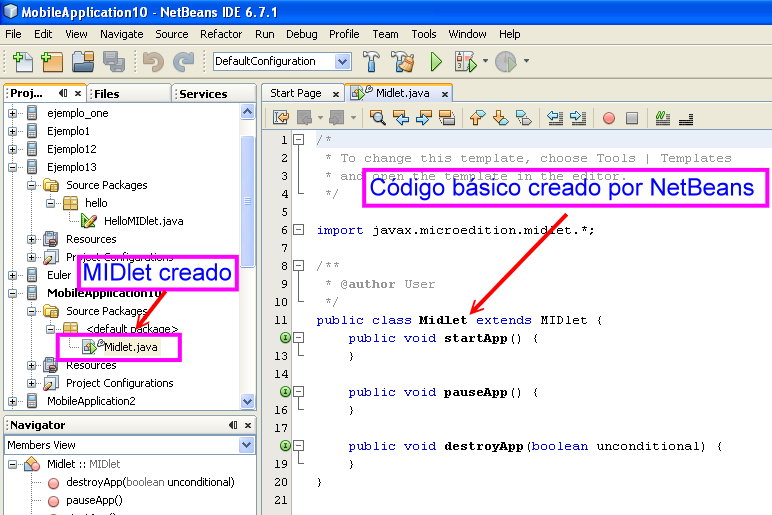Fold the code block at line 1

pos(298,140)
